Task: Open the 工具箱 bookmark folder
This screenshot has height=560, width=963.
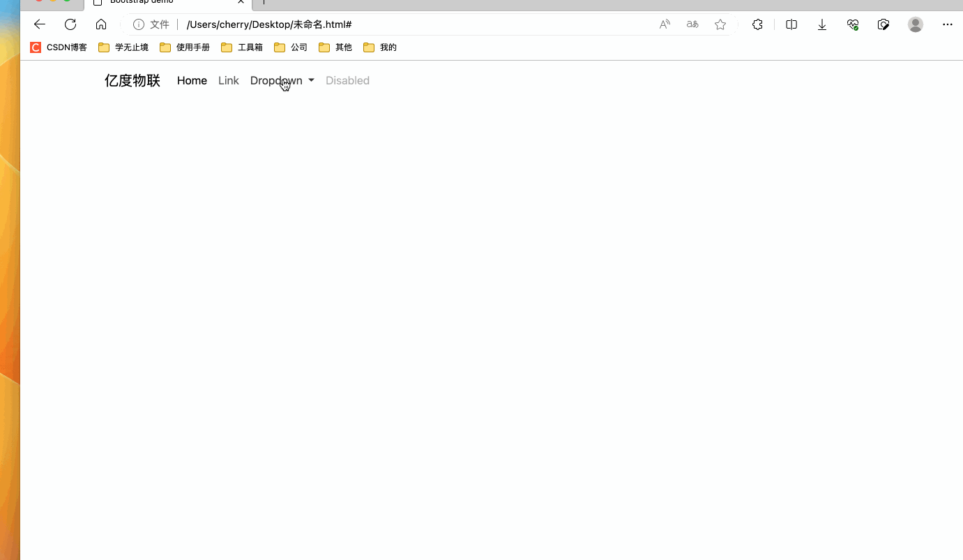Action: pos(242,47)
